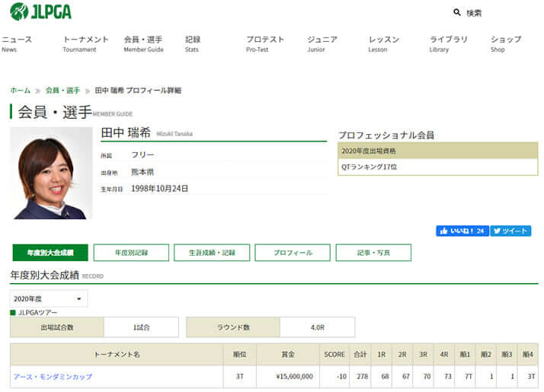Click the SCORE column header
Viewport: 544px width, 392px height.
pos(334,355)
